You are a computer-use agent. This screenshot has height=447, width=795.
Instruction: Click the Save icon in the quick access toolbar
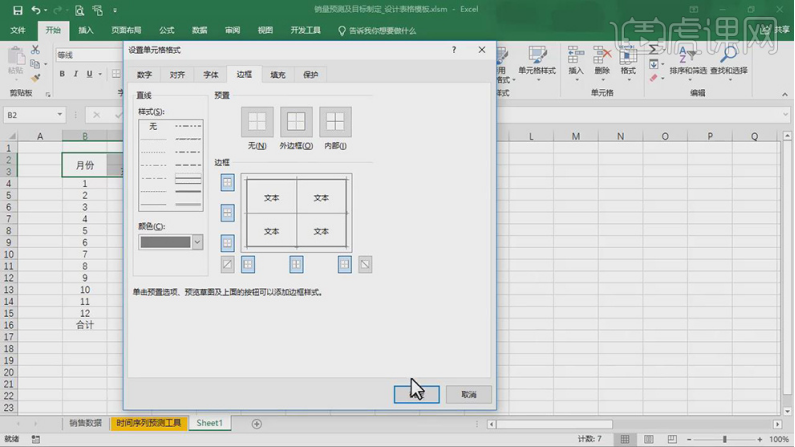pos(18,10)
